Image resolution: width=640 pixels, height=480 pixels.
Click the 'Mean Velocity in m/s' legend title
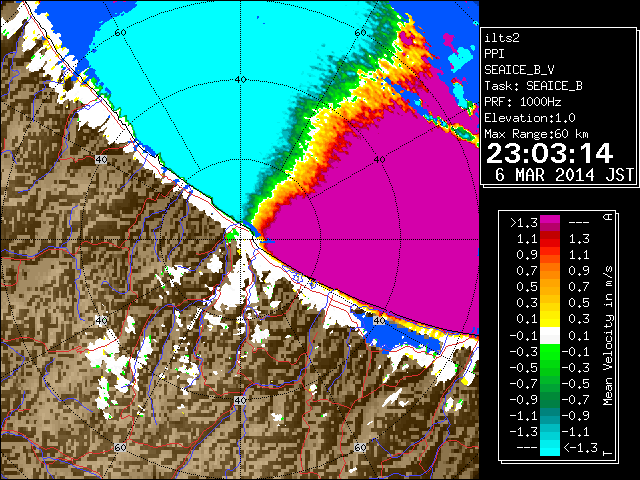(x=608, y=336)
